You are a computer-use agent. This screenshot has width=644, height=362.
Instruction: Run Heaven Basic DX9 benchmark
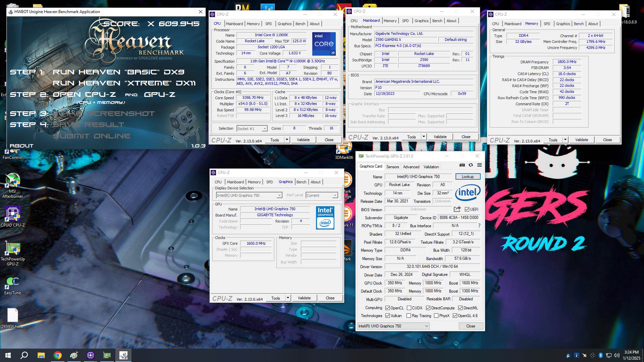click(x=118, y=72)
